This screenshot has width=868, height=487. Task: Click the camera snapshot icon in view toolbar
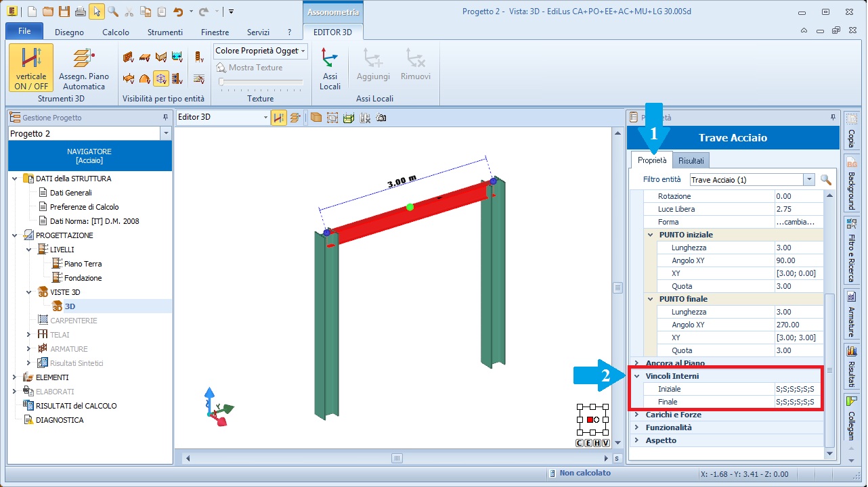coord(381,118)
